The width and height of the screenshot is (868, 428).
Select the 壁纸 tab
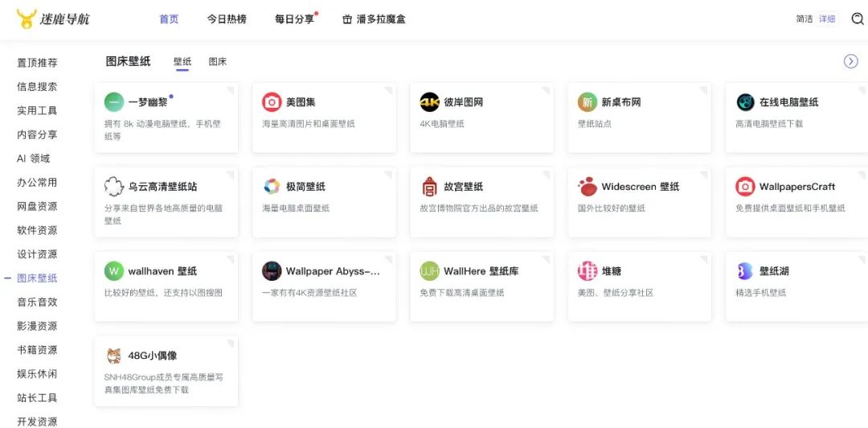click(x=182, y=61)
